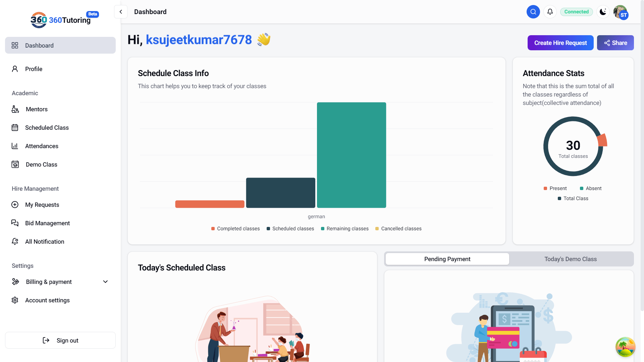Screen dimensions: 644x362
Task: Open the Mentors page
Action: (37, 109)
